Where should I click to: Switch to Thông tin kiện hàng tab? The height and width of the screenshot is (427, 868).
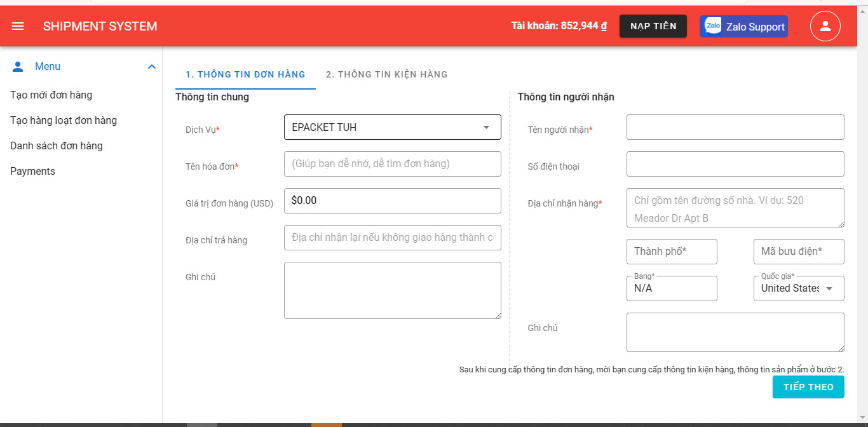386,74
